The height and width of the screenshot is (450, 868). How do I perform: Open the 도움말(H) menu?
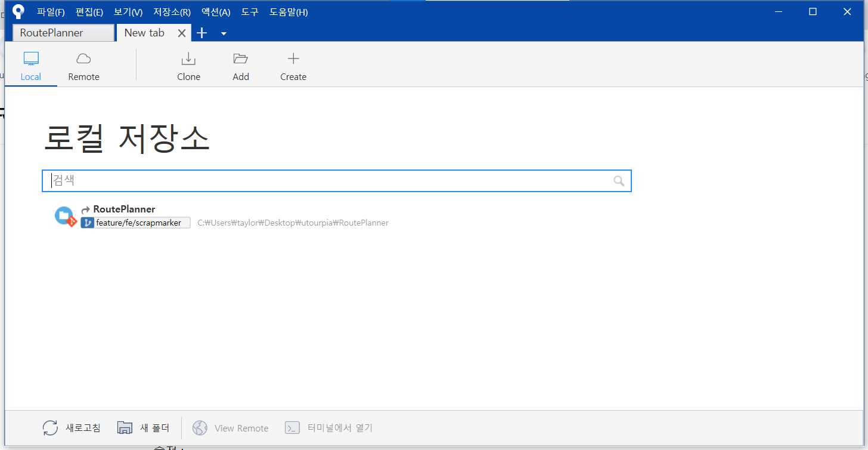pos(289,12)
